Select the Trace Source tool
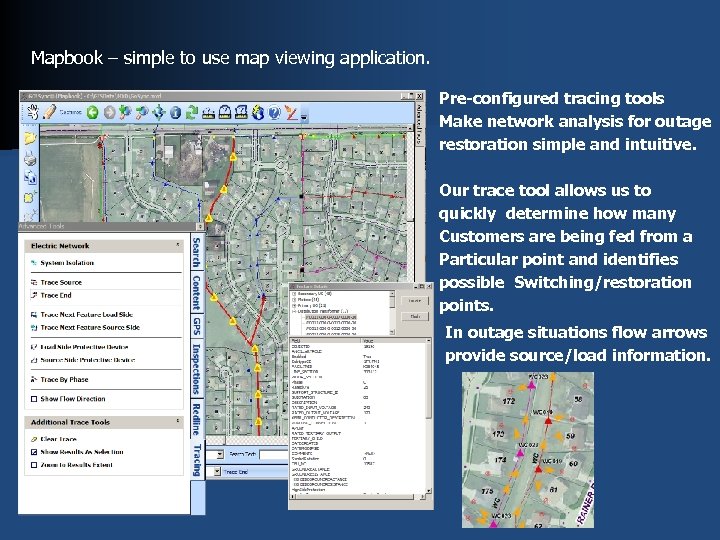The width and height of the screenshot is (720, 540). coord(56,282)
